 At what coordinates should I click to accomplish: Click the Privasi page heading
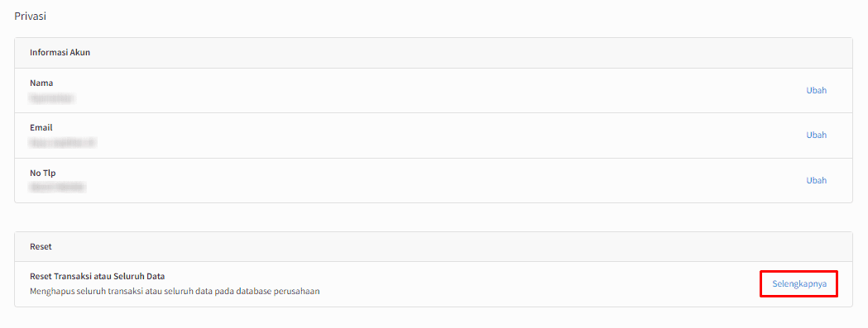[x=30, y=16]
